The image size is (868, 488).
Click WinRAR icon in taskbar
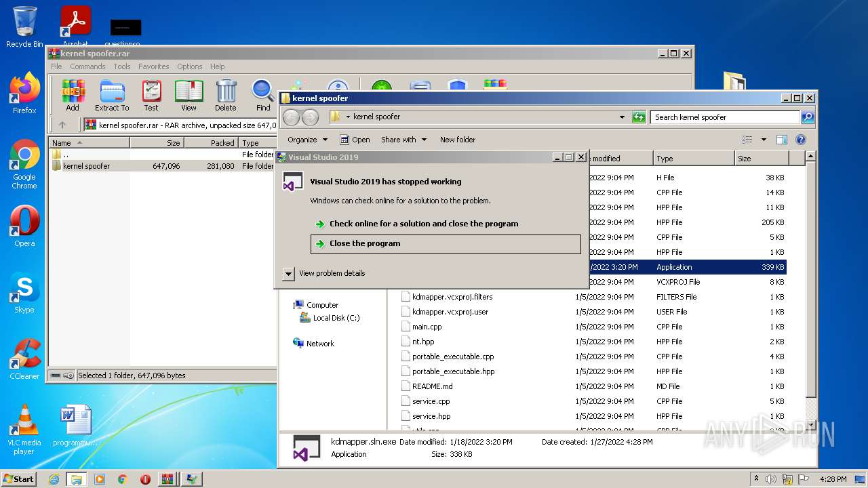coord(167,479)
